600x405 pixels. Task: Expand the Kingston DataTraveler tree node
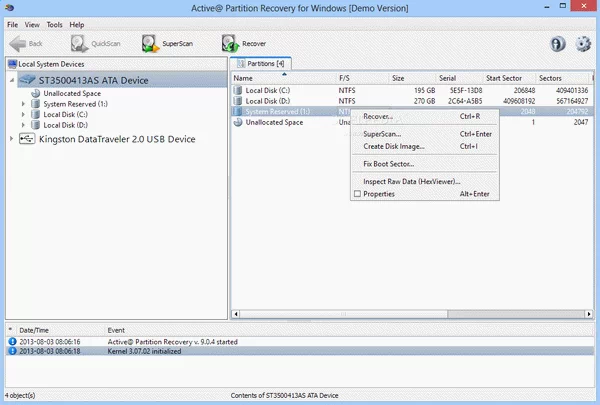(11, 139)
